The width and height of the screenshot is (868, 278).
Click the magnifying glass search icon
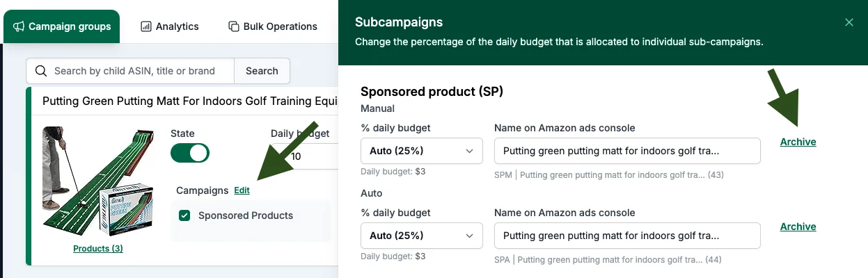41,71
